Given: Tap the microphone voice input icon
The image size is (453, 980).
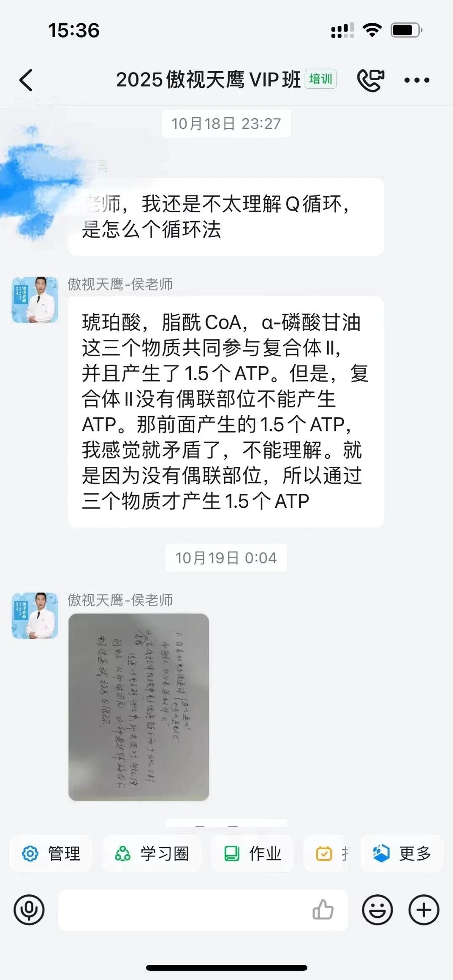Looking at the screenshot, I should [29, 910].
